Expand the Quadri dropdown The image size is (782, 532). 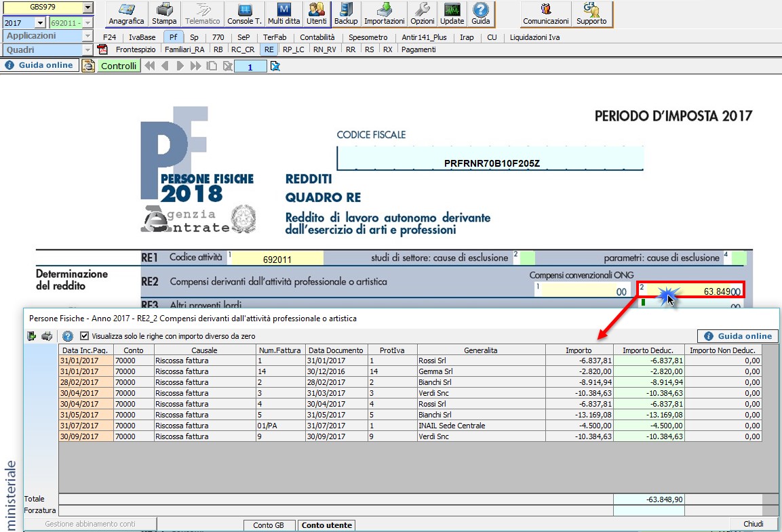tap(87, 50)
